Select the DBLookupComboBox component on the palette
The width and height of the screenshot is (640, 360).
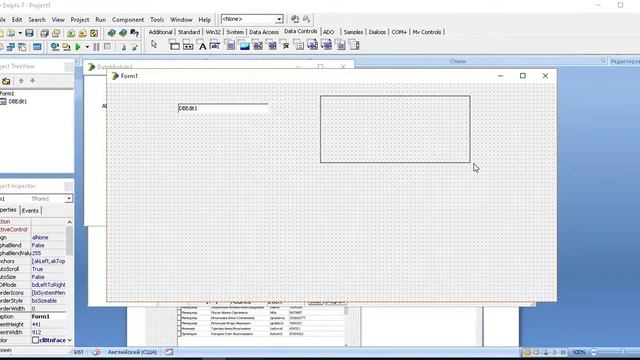327,45
